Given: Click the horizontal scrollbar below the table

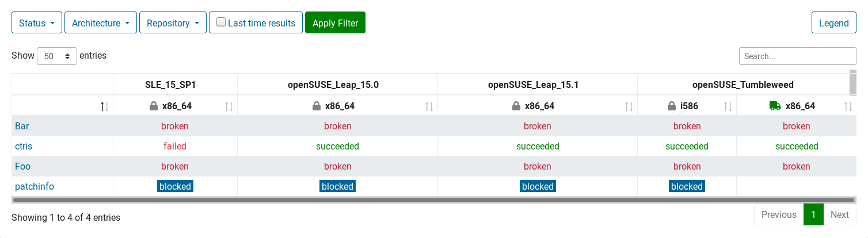Looking at the screenshot, I should (433, 200).
